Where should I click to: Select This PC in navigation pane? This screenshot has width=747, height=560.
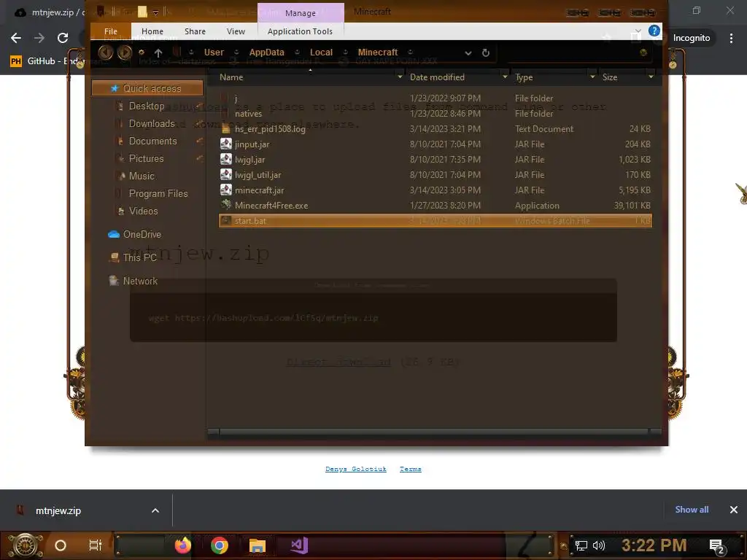[139, 257]
